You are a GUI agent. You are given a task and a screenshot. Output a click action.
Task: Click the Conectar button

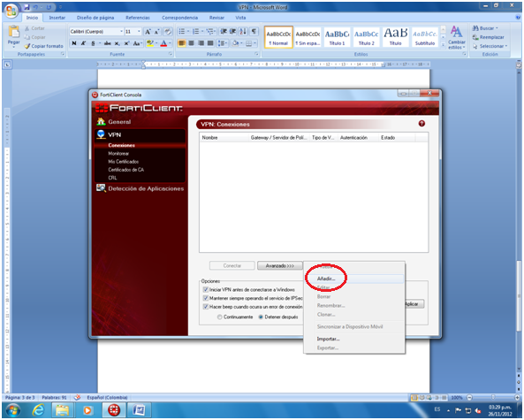click(x=232, y=265)
